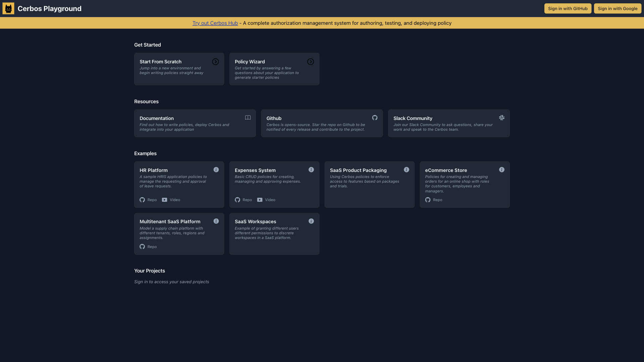Sign in with Google

coord(618,9)
